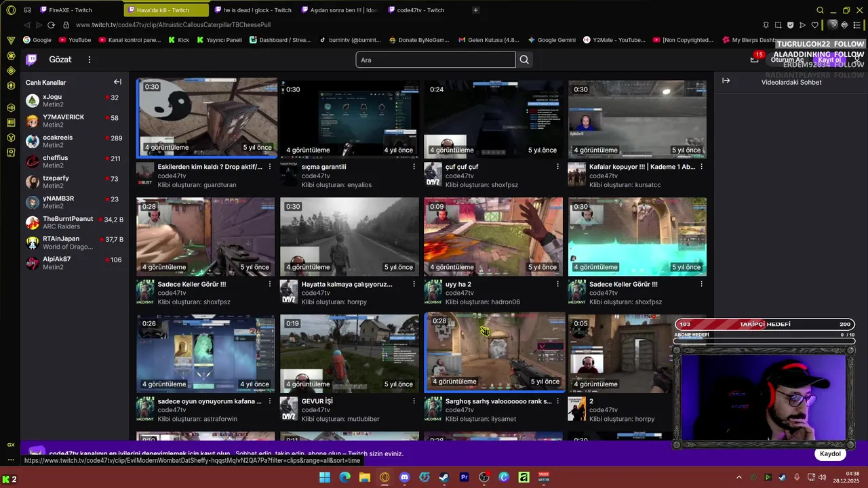Open options menu for 'uyy ha 2' clip
This screenshot has height=488, width=868.
tap(557, 284)
